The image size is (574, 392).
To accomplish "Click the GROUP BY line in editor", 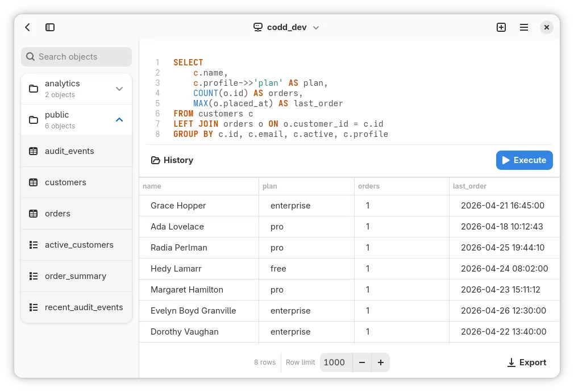I will point(281,134).
